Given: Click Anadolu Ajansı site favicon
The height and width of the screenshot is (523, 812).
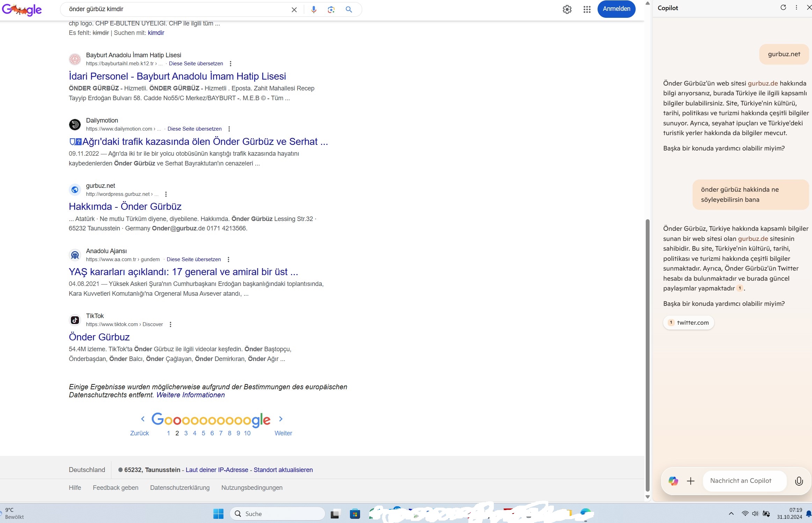Looking at the screenshot, I should (75, 255).
